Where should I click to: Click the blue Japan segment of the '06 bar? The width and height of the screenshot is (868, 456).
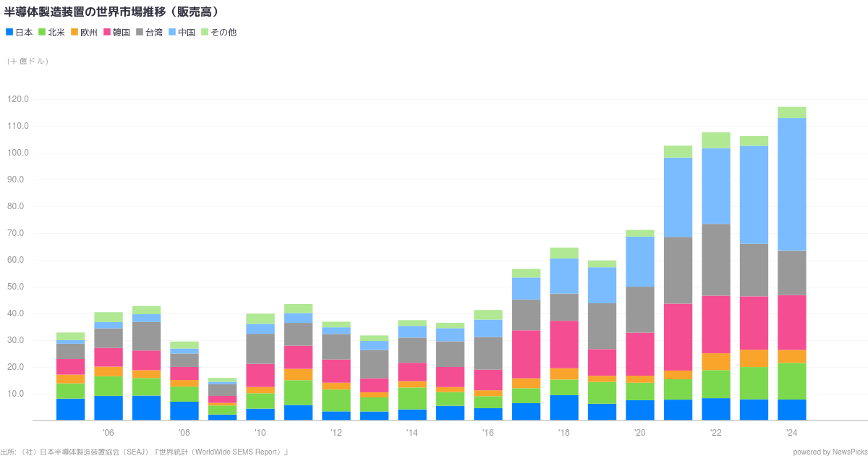click(108, 408)
